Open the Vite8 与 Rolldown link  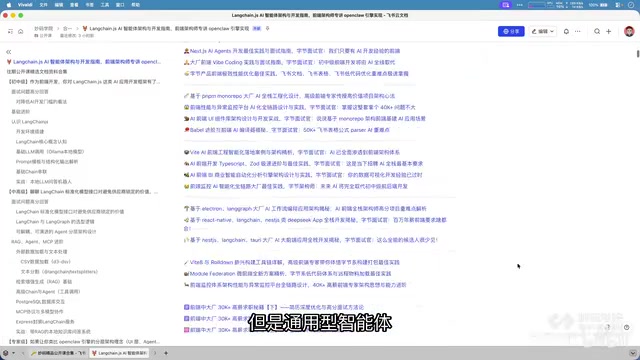(x=295, y=262)
